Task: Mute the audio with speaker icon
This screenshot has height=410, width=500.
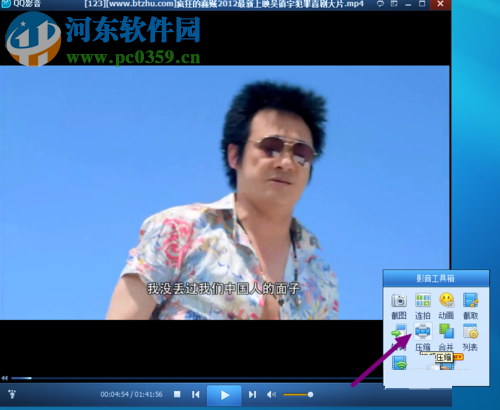Action: (271, 395)
